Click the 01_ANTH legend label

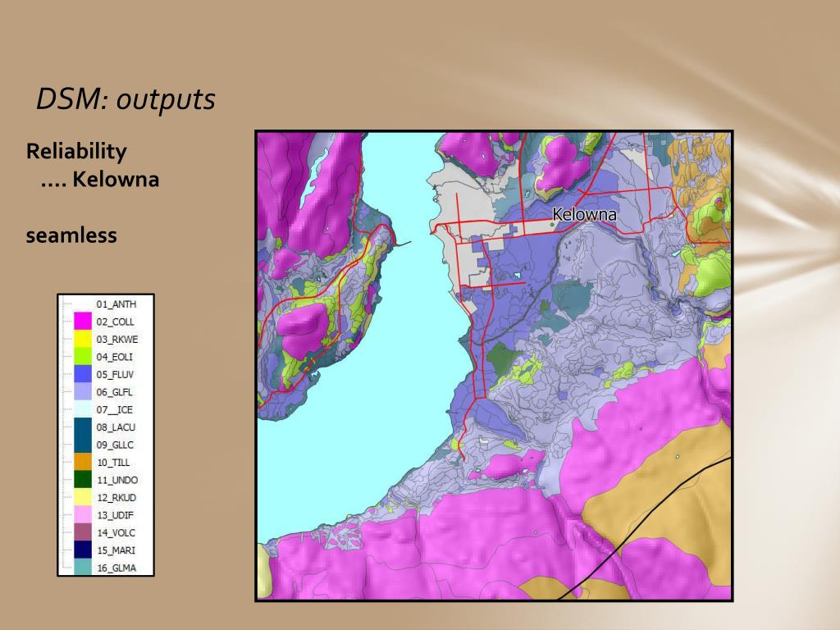(x=116, y=304)
